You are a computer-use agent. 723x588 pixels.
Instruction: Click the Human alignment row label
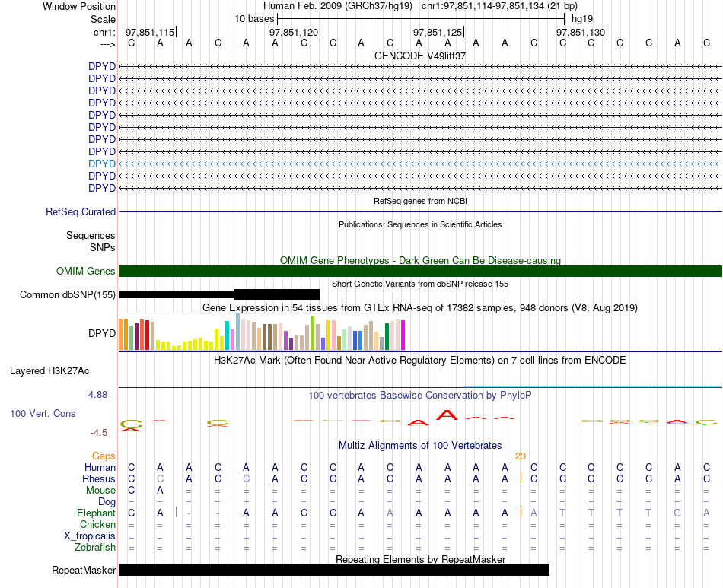click(x=100, y=467)
